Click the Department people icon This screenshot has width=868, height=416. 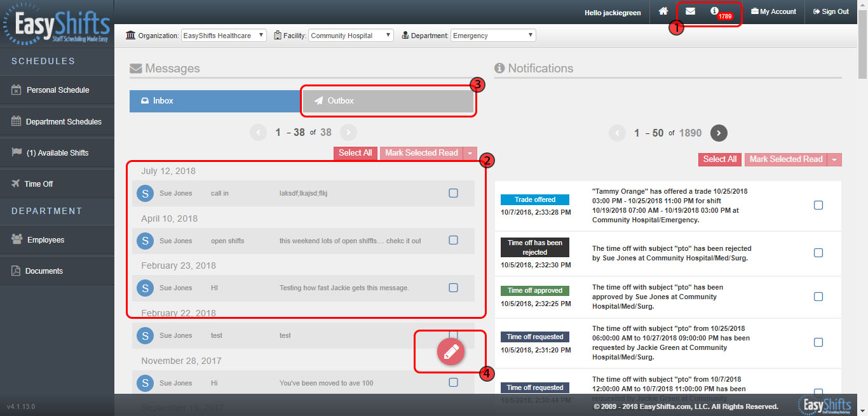click(x=405, y=36)
